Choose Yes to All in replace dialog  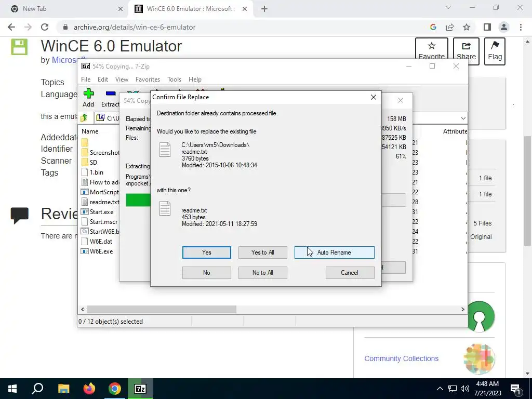[262, 252]
